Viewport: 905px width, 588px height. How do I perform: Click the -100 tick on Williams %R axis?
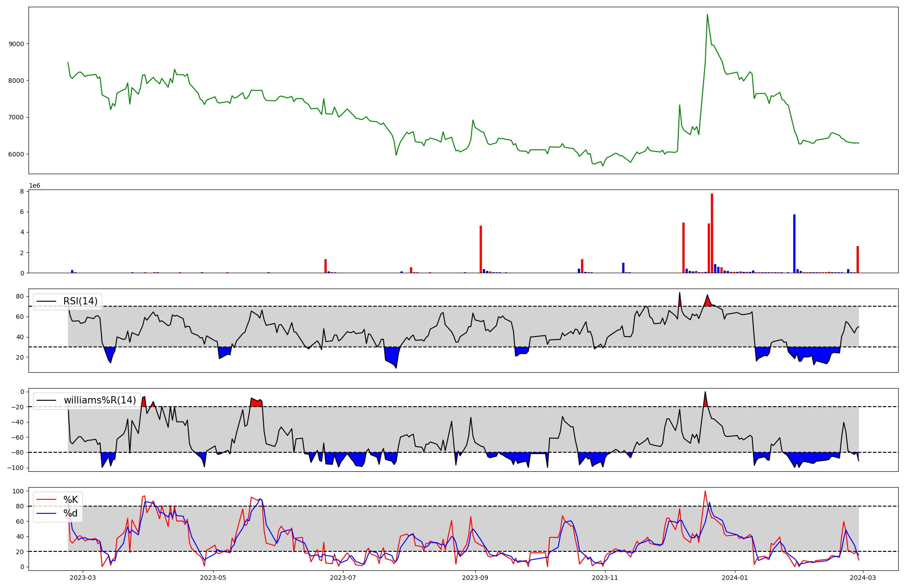(16, 468)
